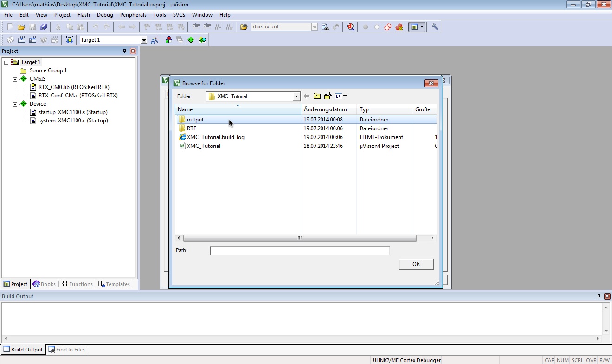Click the New file toolbar icon
Image resolution: width=612 pixels, height=364 pixels.
click(x=10, y=27)
